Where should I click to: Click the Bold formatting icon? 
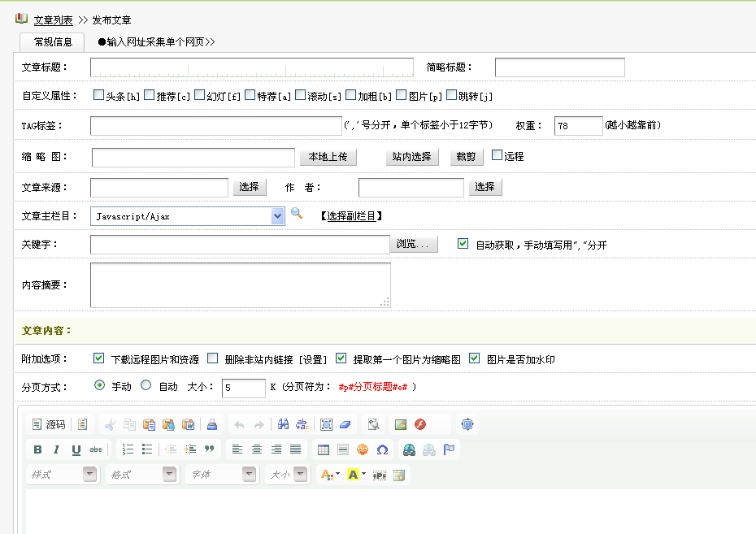tap(37, 449)
